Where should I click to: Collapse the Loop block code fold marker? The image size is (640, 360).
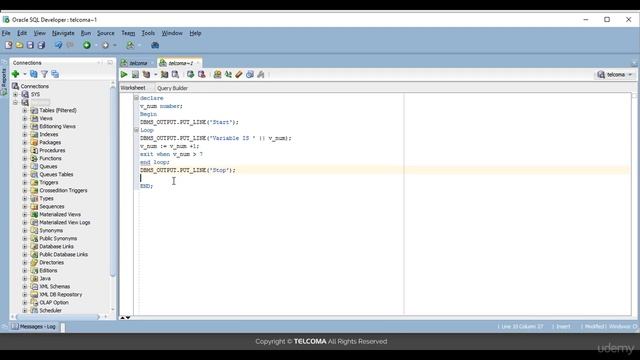(x=136, y=130)
